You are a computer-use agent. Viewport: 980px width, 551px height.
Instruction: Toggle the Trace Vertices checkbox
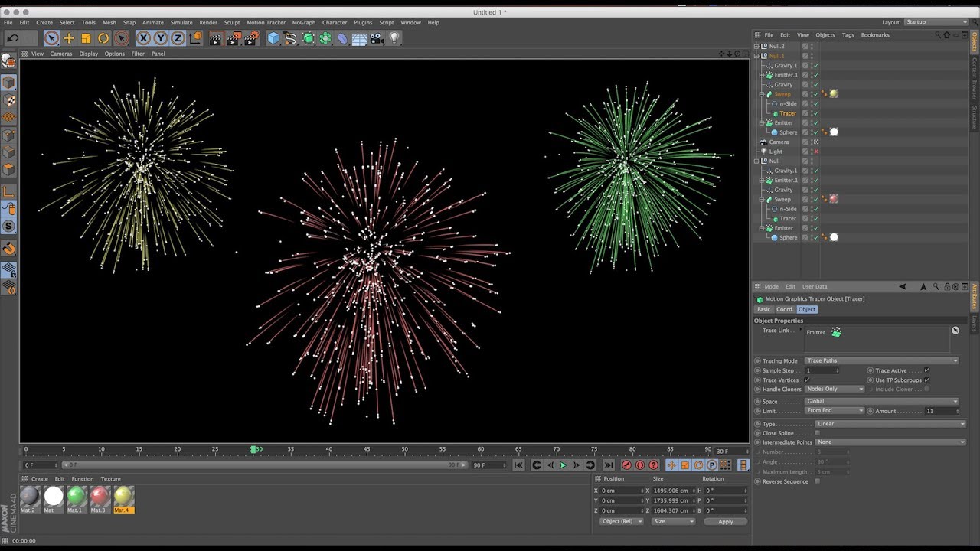807,380
